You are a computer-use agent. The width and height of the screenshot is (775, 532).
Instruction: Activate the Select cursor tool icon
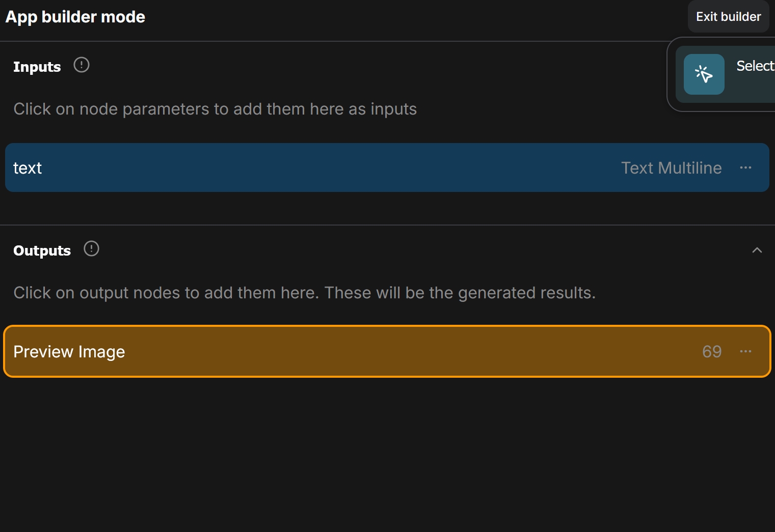pyautogui.click(x=704, y=74)
